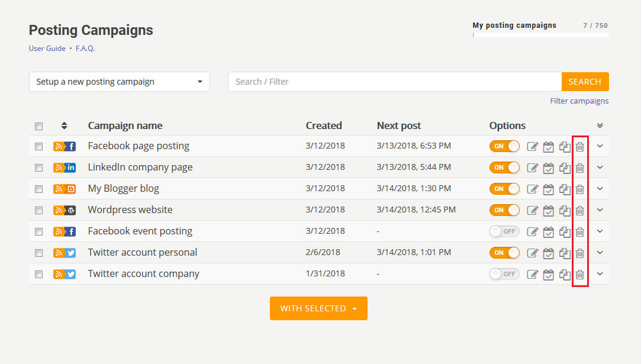This screenshot has width=641, height=364.
Task: Turn on the Twitter account company toggle
Action: click(x=504, y=273)
